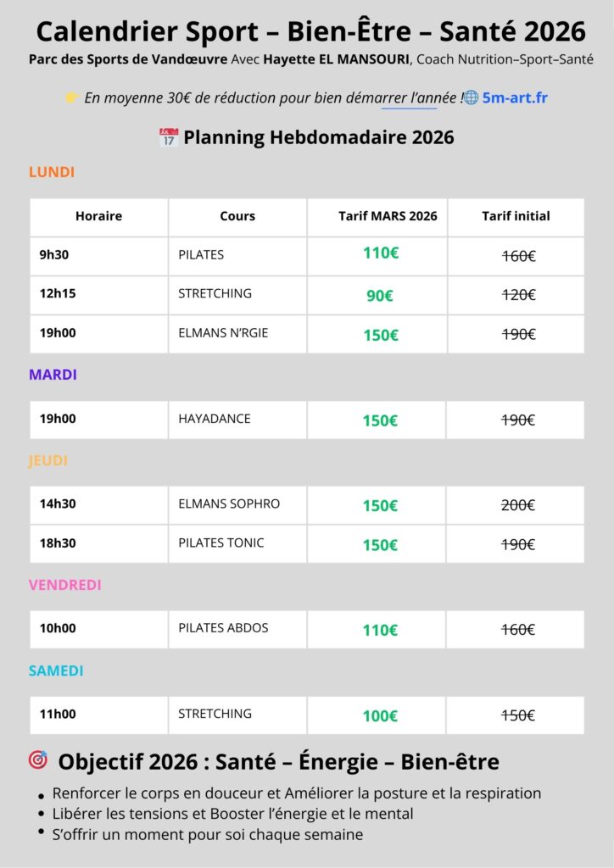The height and width of the screenshot is (868, 614).
Task: Click the target icon beside Objectif 2026
Action: (x=38, y=761)
